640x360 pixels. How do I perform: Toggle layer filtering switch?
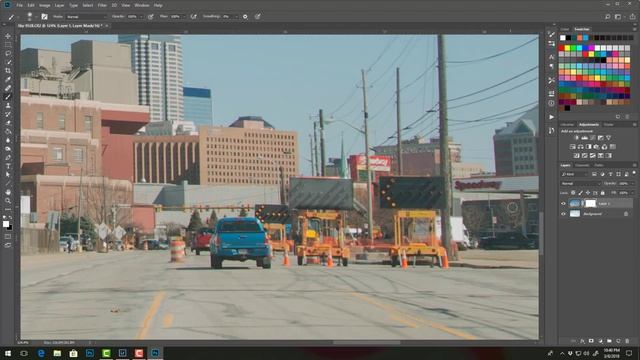(x=634, y=173)
